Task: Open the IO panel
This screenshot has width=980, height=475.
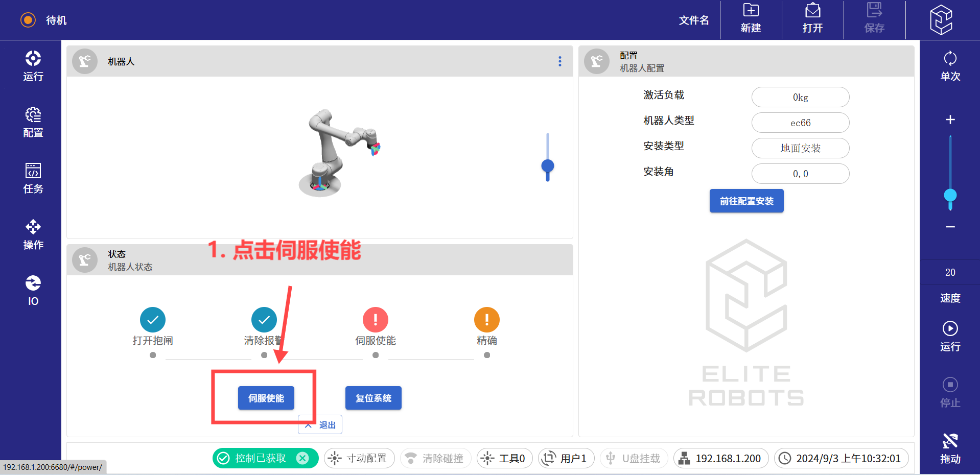Action: click(x=33, y=291)
